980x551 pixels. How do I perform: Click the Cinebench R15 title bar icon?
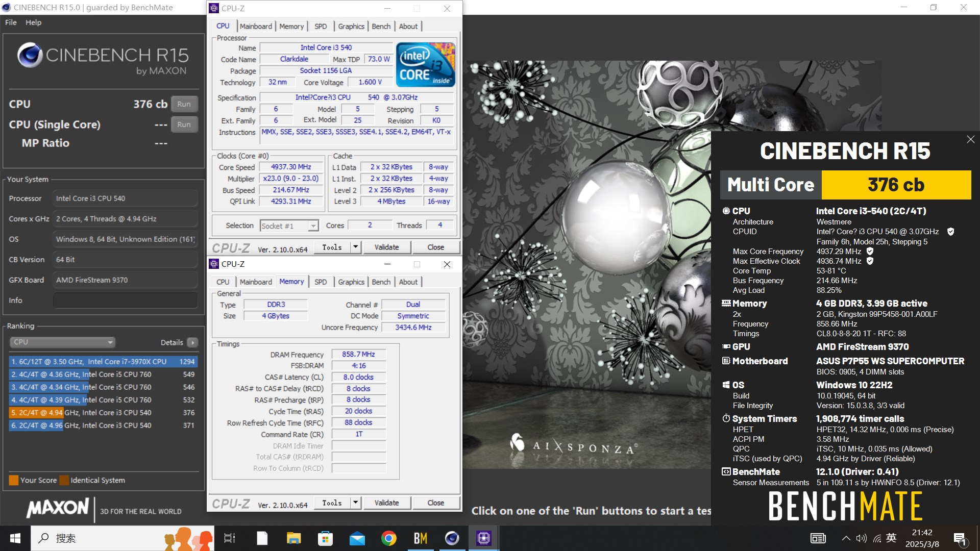[7, 7]
